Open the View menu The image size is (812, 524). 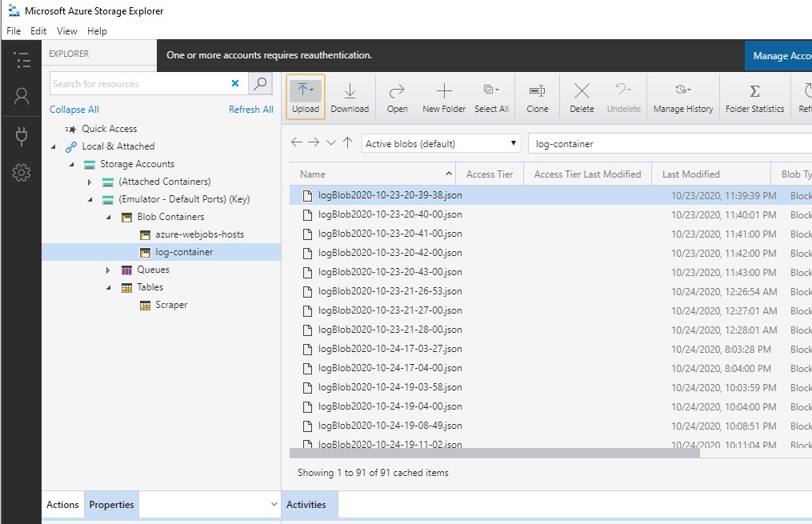click(x=67, y=31)
